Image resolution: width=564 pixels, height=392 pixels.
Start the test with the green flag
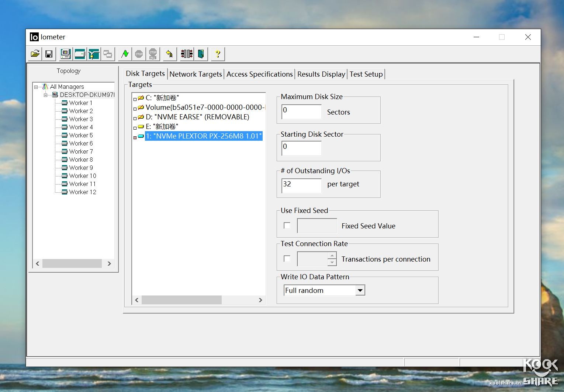[x=125, y=54]
